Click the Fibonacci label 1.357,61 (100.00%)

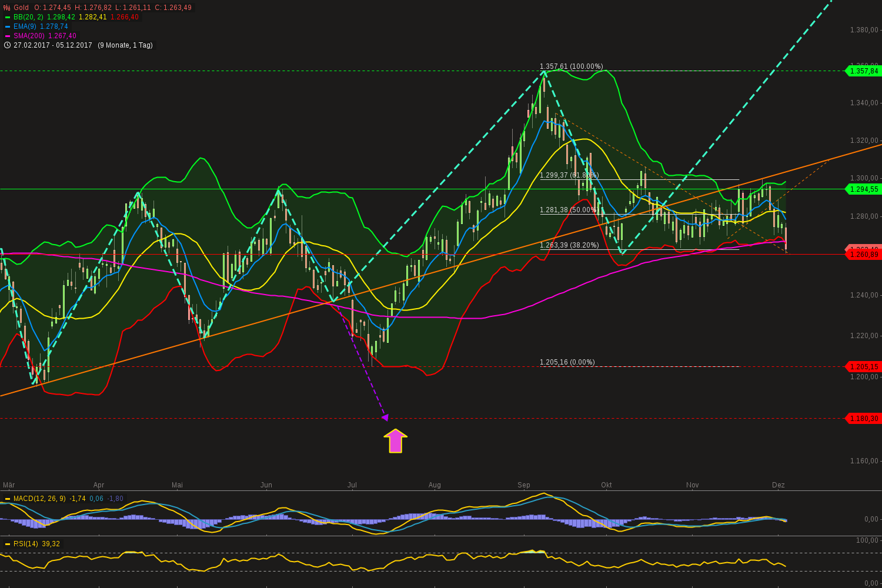572,66
